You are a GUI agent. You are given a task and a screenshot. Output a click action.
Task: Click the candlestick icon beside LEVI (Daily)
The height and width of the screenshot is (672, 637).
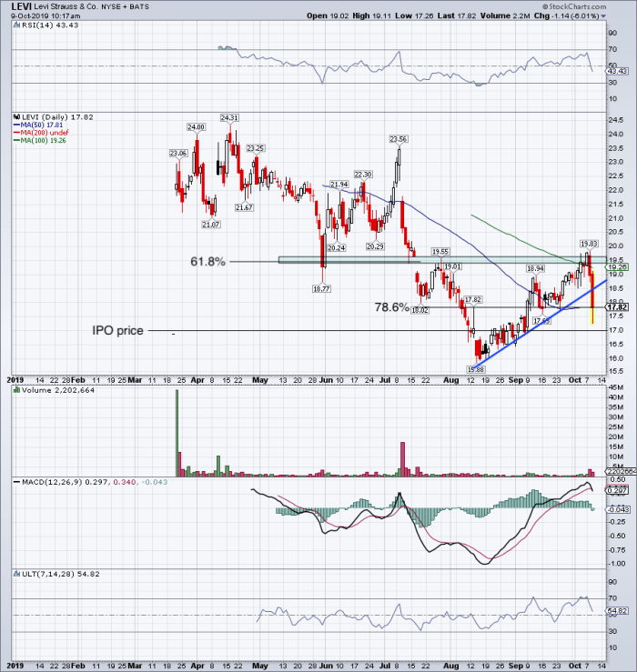[16, 117]
